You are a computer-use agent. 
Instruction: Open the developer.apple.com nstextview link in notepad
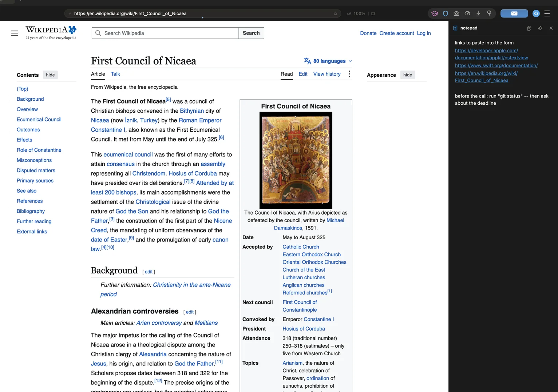[491, 54]
